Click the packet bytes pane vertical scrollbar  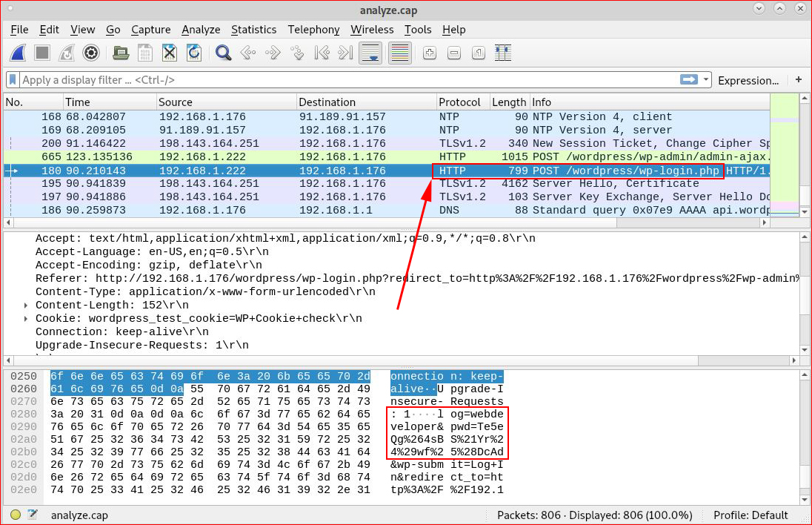click(x=805, y=437)
